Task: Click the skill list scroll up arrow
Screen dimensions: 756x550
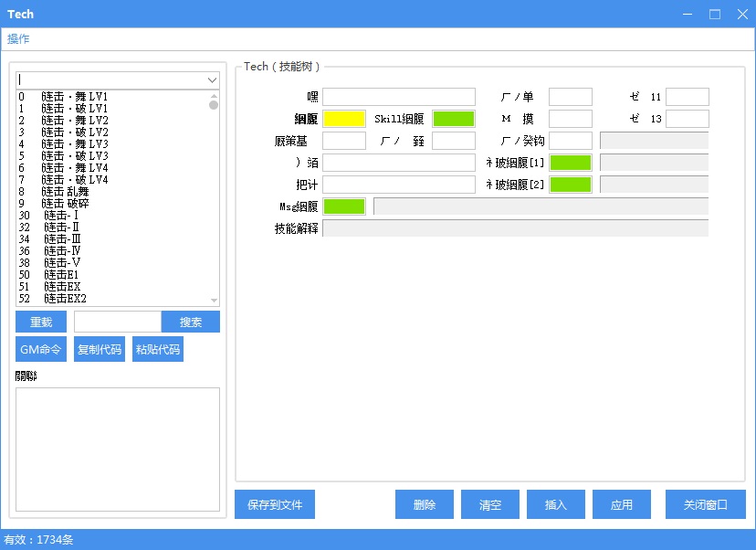Action: coord(214,96)
